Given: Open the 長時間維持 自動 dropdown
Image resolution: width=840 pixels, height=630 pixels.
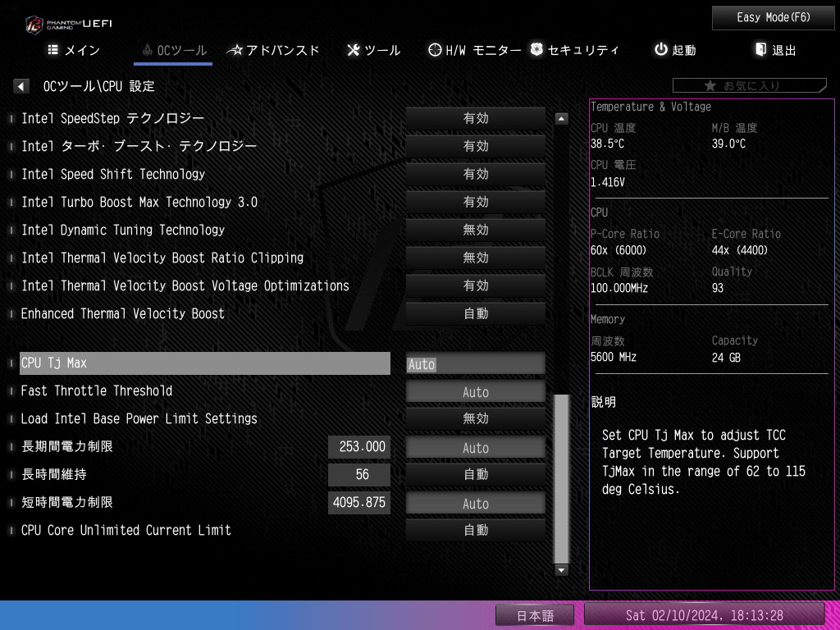Looking at the screenshot, I should pos(475,474).
